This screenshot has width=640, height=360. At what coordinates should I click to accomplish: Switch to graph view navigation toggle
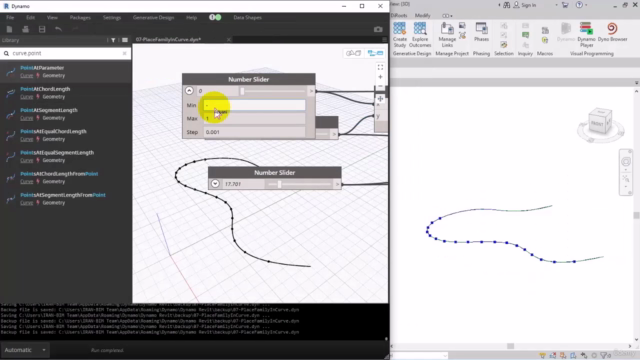(376, 53)
